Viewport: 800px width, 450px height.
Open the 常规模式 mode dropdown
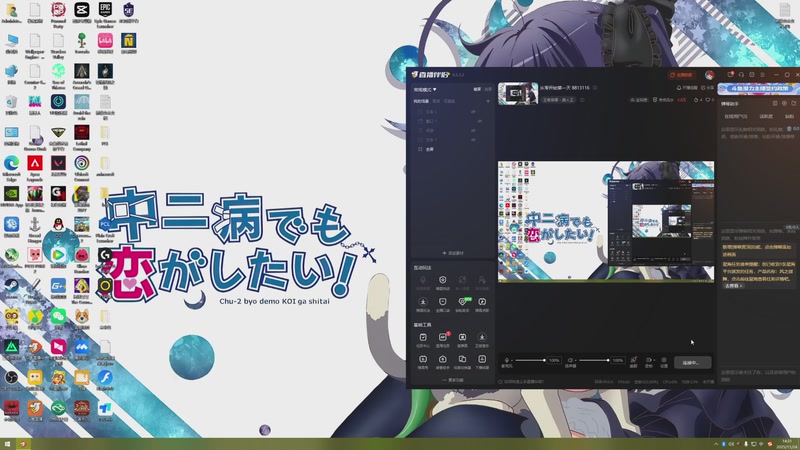pos(424,89)
